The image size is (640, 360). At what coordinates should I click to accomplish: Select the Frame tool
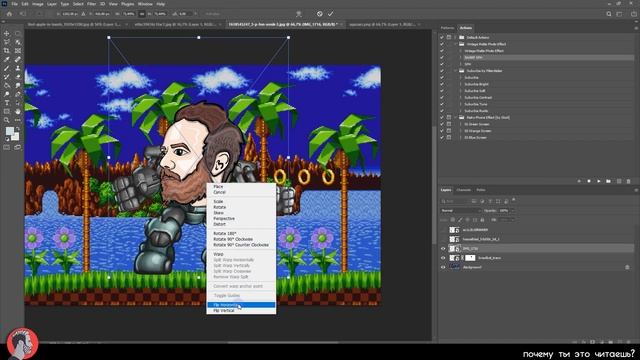pyautogui.click(x=18, y=51)
